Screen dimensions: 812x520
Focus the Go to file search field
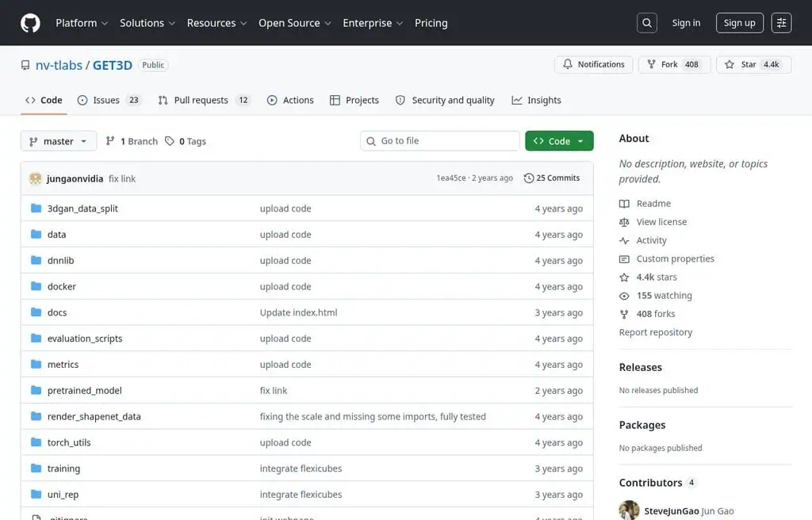[x=439, y=141]
